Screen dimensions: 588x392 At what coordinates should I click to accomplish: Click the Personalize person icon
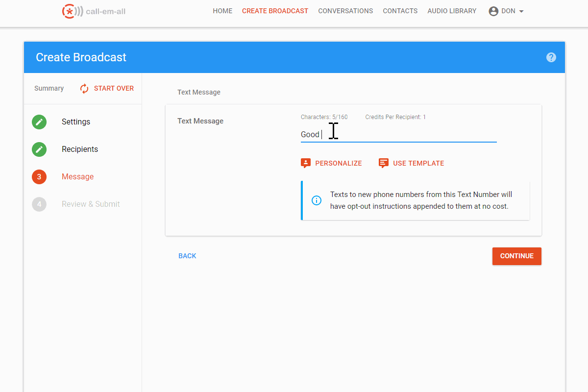pos(306,163)
